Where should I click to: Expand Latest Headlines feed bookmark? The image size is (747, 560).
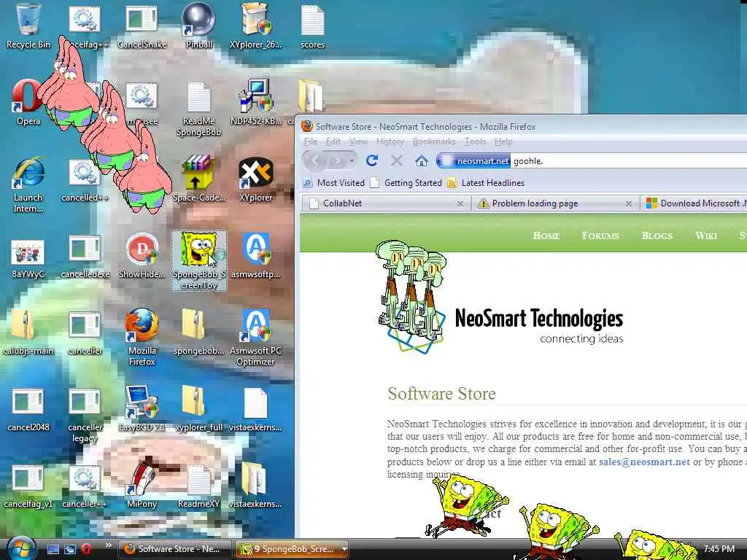(x=486, y=183)
